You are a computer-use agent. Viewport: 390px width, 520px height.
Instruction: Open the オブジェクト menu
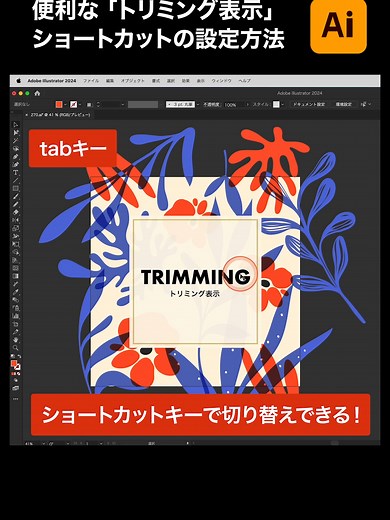[x=133, y=81]
